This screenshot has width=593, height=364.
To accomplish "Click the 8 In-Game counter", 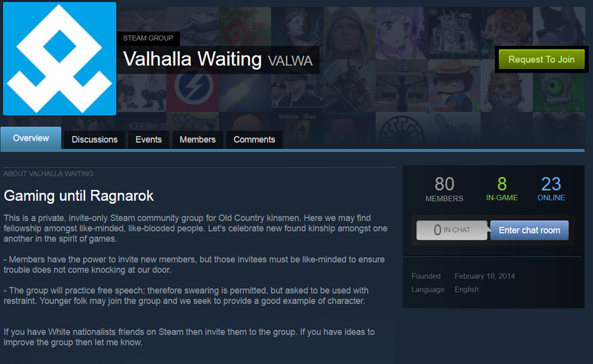I will (502, 188).
